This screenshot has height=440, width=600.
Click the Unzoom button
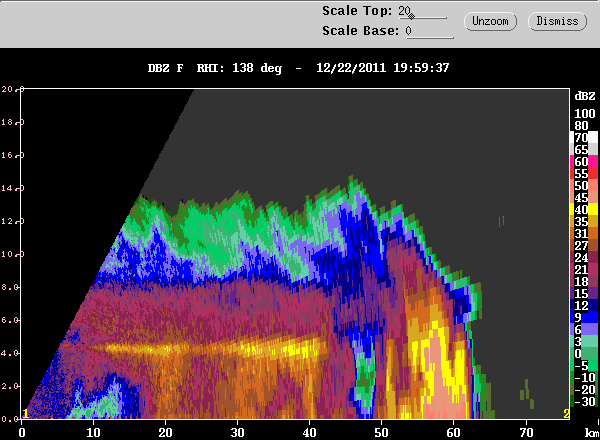[x=490, y=21]
